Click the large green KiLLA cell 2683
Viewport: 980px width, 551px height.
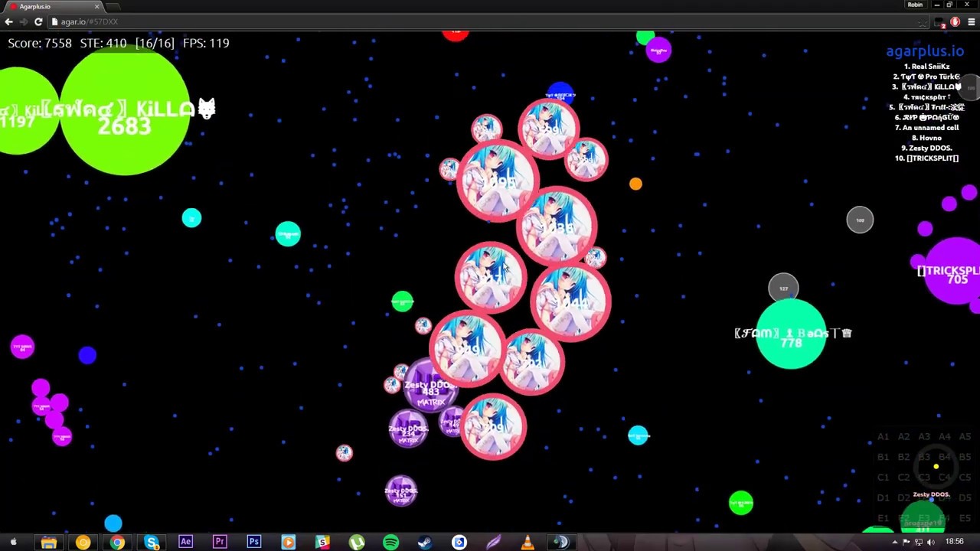[x=124, y=112]
